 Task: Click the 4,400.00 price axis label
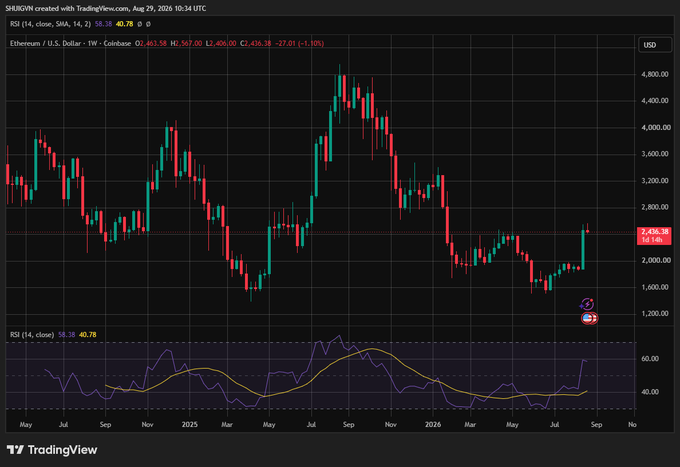click(654, 101)
